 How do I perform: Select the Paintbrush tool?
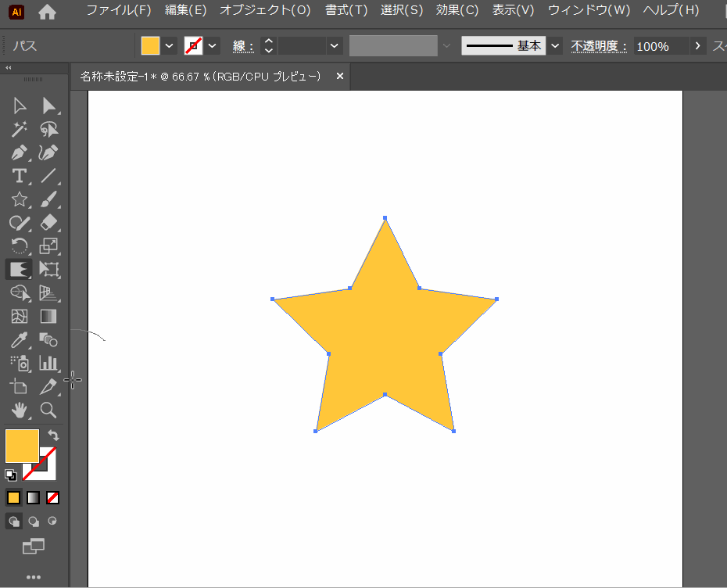[48, 199]
